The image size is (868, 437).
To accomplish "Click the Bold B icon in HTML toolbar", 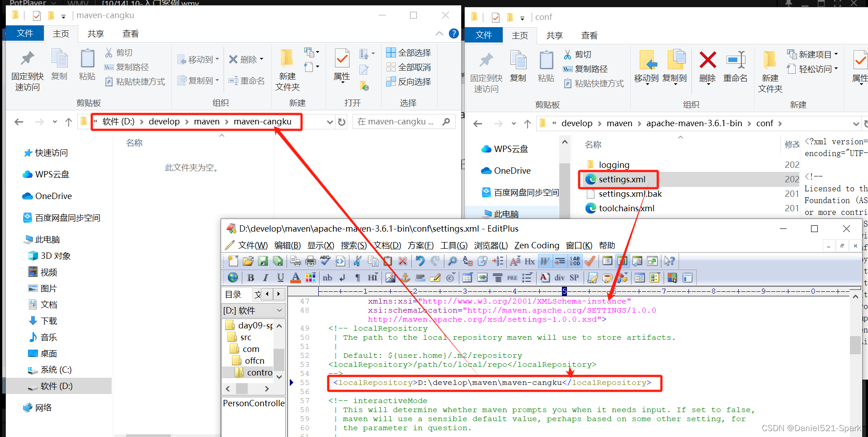I will (251, 277).
